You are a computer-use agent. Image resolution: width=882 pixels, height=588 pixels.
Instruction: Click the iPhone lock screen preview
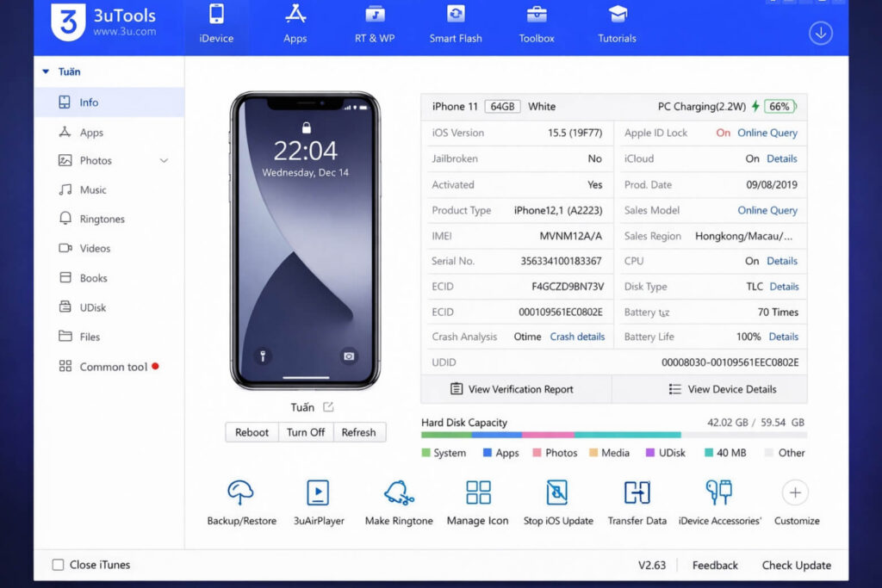click(305, 241)
